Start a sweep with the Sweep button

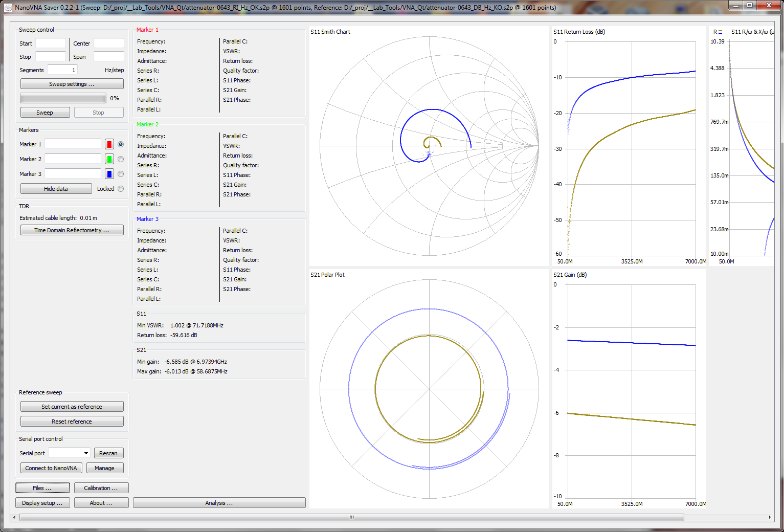point(44,112)
